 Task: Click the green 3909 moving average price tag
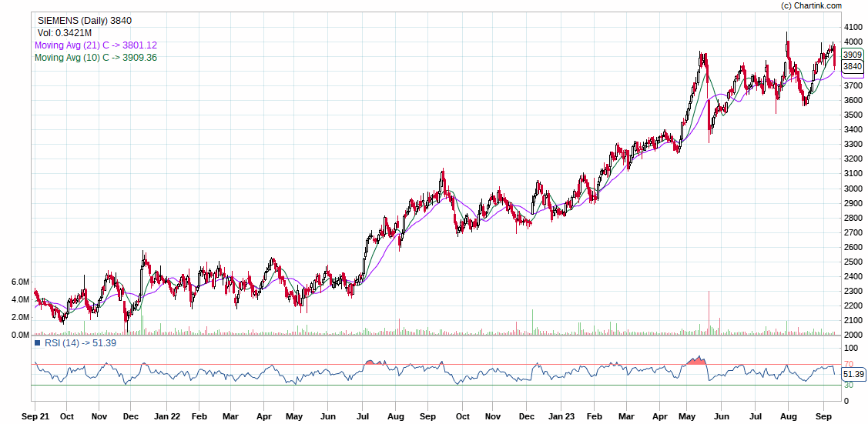pos(852,55)
